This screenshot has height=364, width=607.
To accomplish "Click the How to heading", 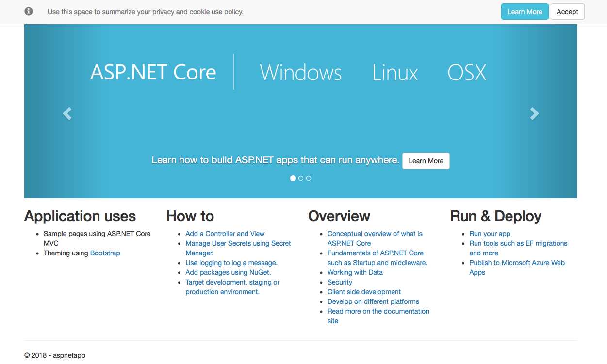I will 190,216.
